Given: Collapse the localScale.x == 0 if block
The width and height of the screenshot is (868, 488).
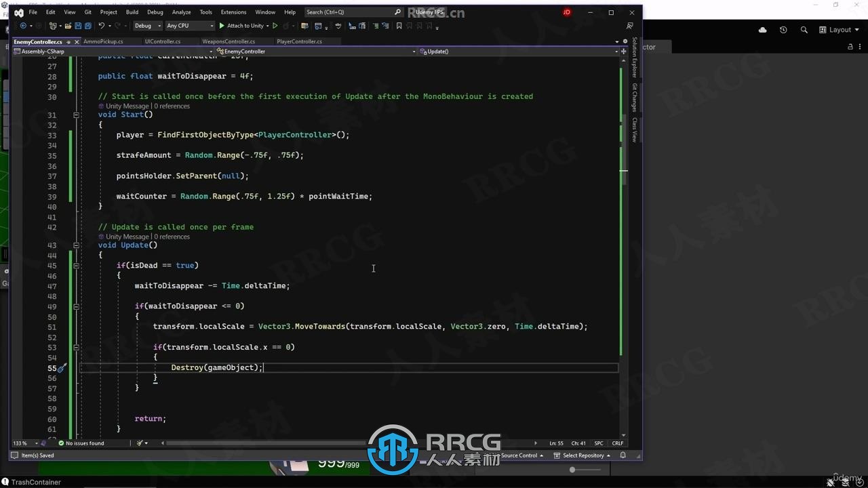Looking at the screenshot, I should [76, 347].
